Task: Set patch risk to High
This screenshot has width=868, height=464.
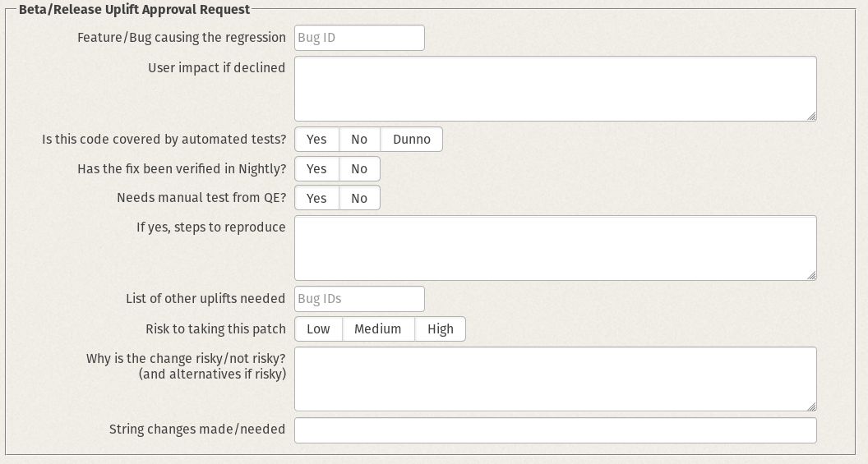Action: pos(440,329)
